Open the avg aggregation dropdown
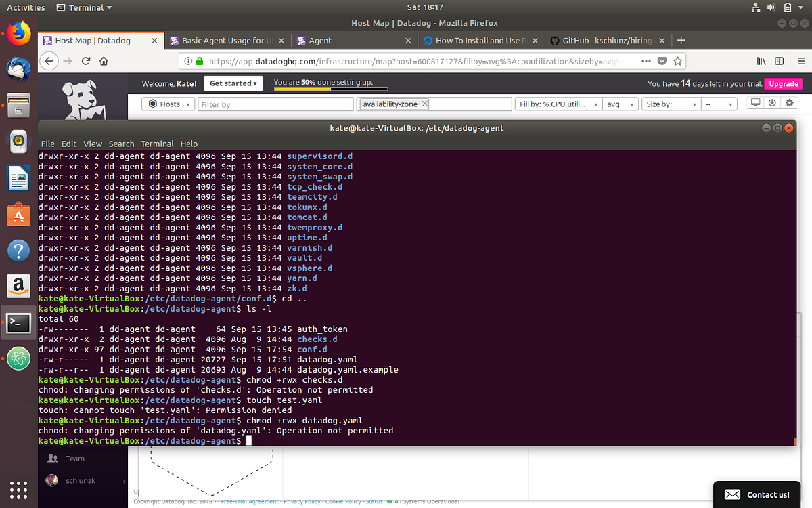Screen dimensions: 812x508 click(621, 104)
